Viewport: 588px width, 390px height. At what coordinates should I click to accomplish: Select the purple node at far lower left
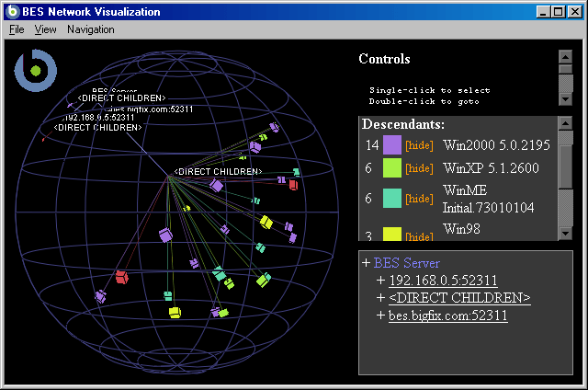coord(100,296)
